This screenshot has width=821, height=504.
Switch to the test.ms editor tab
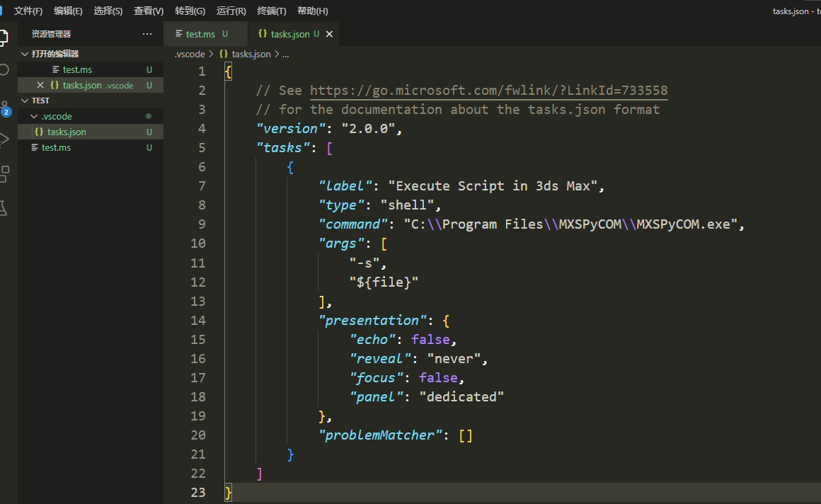[205, 34]
